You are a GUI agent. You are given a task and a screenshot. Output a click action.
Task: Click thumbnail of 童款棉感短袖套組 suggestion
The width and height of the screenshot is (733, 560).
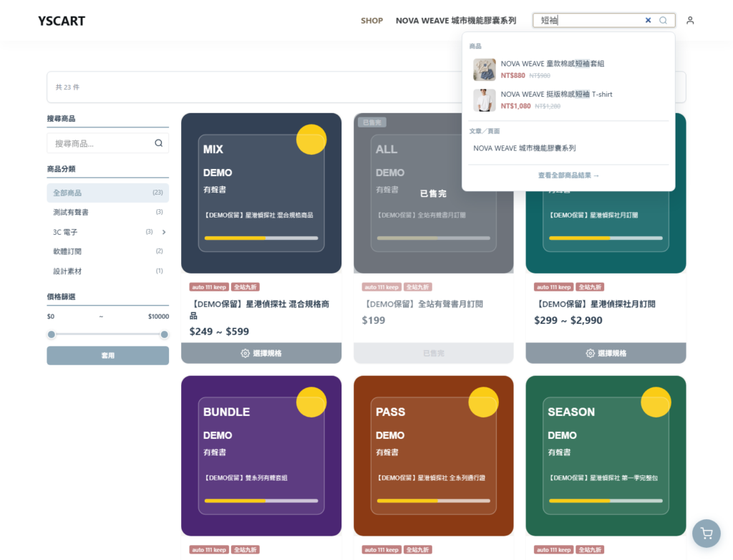(485, 69)
